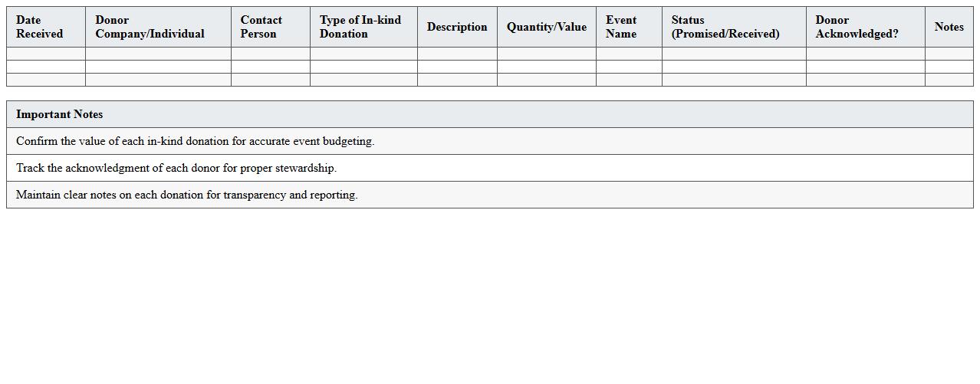Select the Status (Promised/Received) header
The height and width of the screenshot is (384, 980).
tap(725, 27)
